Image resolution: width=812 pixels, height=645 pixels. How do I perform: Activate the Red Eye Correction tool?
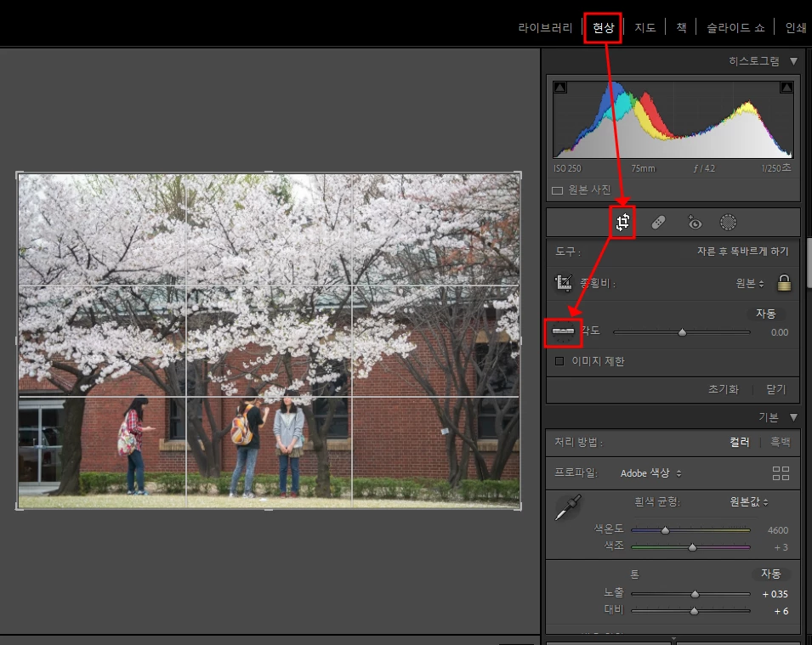pyautogui.click(x=694, y=222)
